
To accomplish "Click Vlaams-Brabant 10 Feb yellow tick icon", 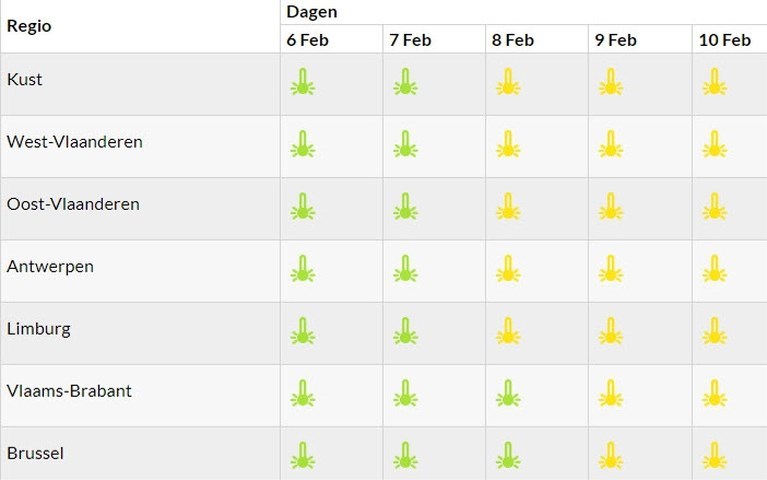I will click(715, 393).
